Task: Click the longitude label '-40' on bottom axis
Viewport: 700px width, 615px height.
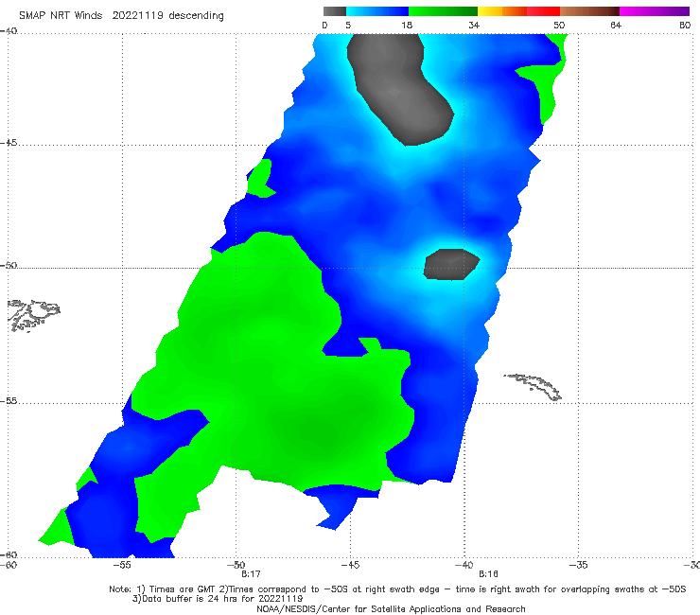Action: pyautogui.click(x=464, y=565)
